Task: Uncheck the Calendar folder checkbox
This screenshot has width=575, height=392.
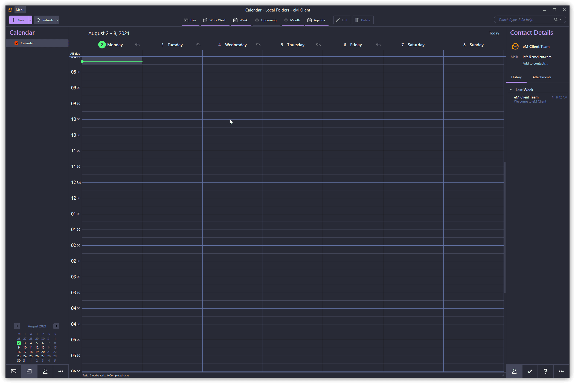Action: (x=16, y=43)
